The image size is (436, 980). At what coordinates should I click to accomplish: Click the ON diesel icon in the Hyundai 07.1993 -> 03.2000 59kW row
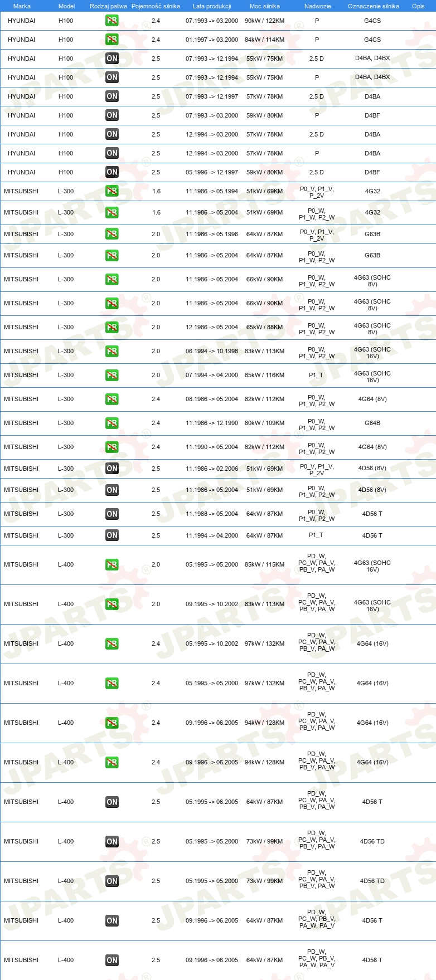pyautogui.click(x=112, y=115)
